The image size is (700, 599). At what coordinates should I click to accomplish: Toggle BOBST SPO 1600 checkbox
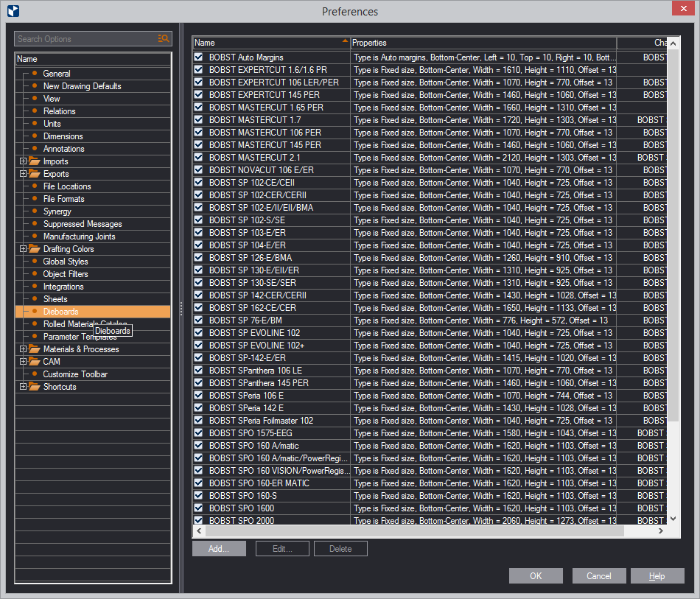(x=199, y=508)
